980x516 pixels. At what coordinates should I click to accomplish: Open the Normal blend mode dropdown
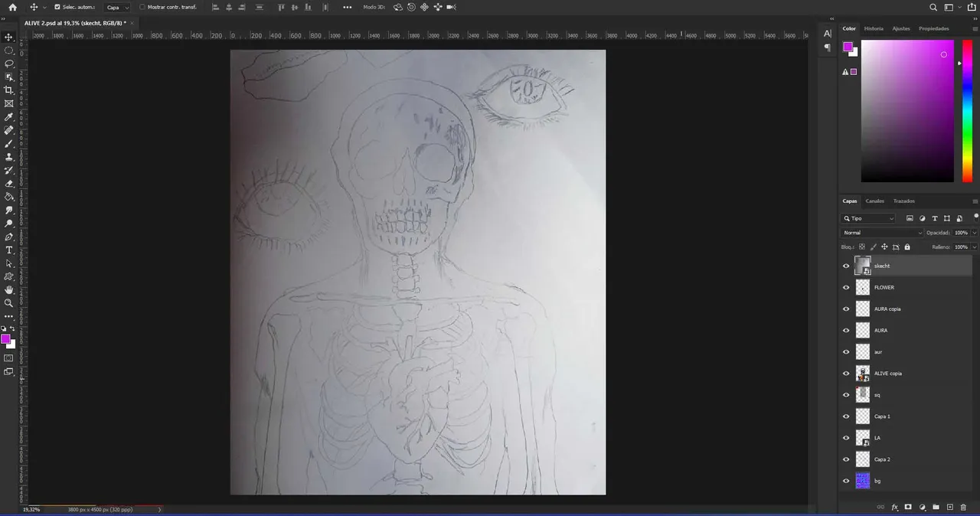click(x=883, y=233)
